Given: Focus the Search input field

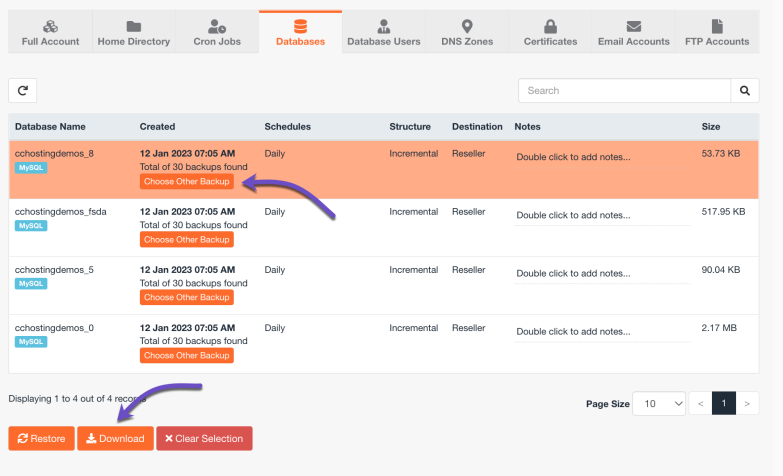Looking at the screenshot, I should (623, 90).
